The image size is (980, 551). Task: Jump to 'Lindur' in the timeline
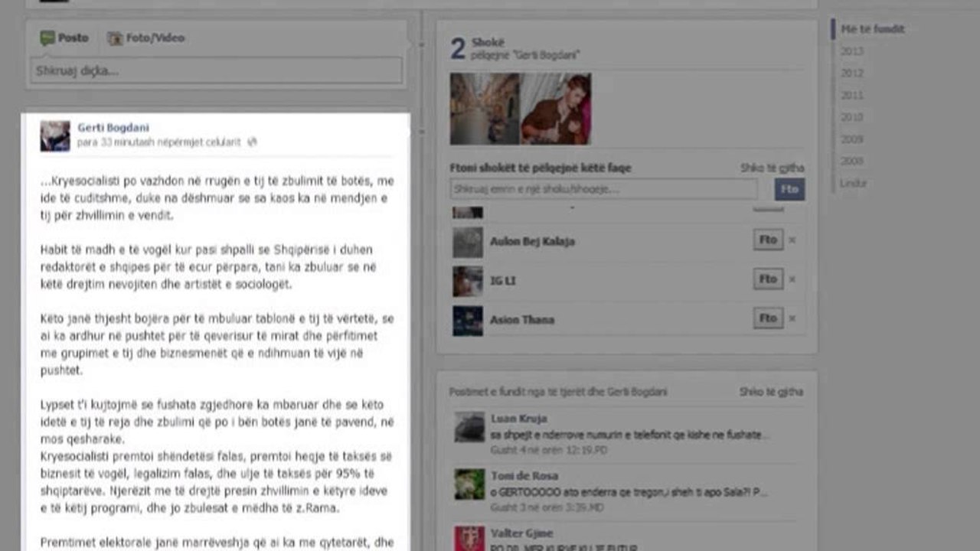coord(853,184)
